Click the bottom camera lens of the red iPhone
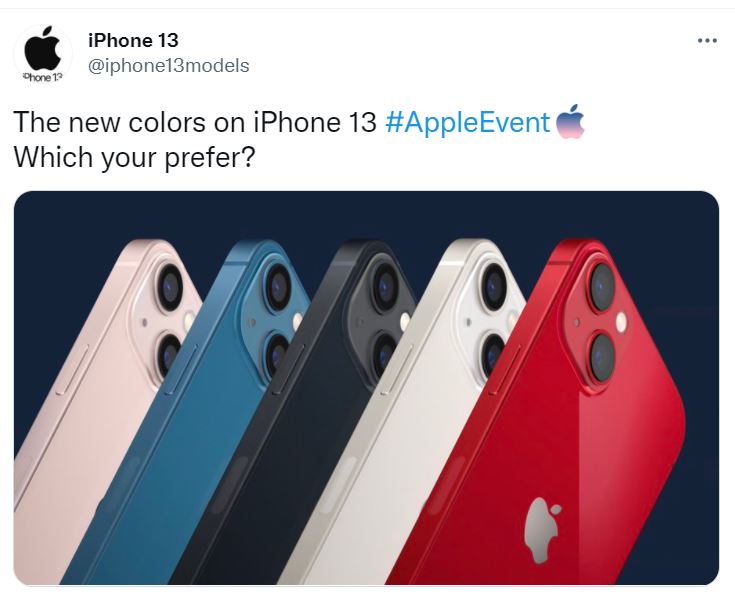The width and height of the screenshot is (735, 596). pos(602,356)
